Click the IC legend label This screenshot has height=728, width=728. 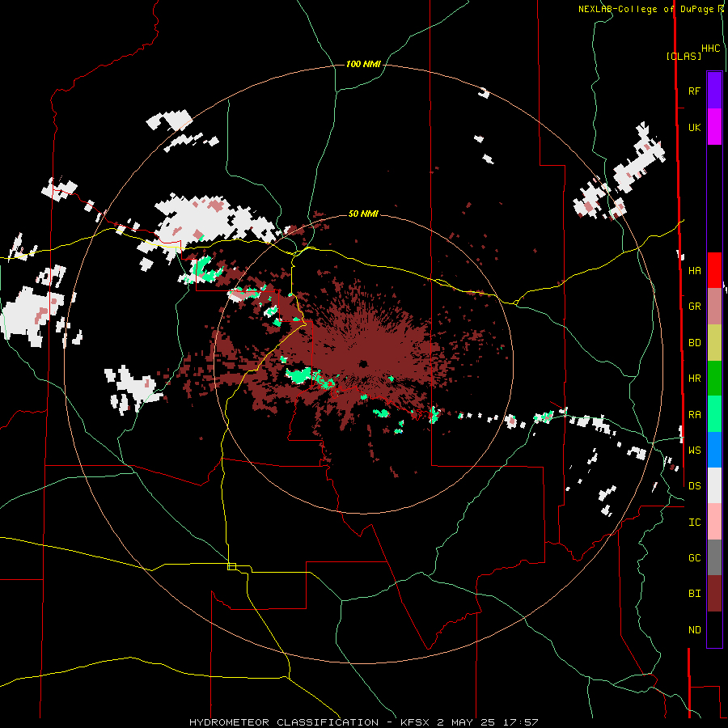[x=694, y=522]
